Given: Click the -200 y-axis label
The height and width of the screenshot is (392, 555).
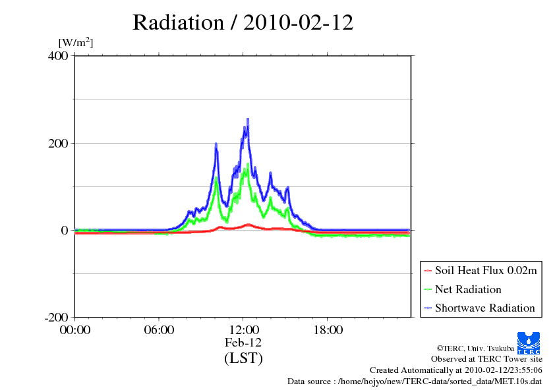Looking at the screenshot, I should coord(56,318).
